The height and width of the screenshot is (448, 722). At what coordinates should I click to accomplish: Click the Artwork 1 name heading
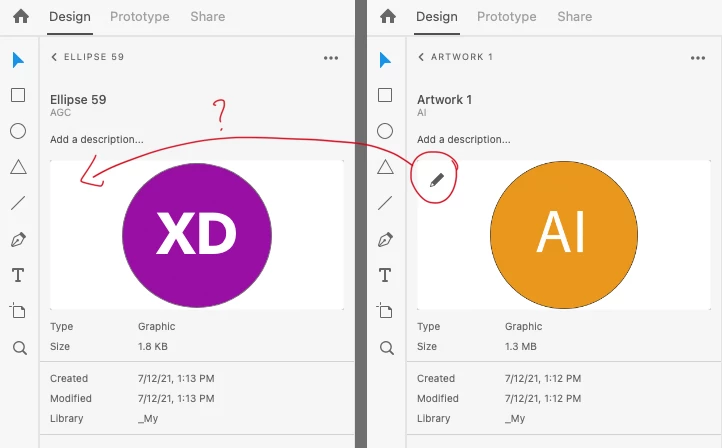[x=444, y=99]
